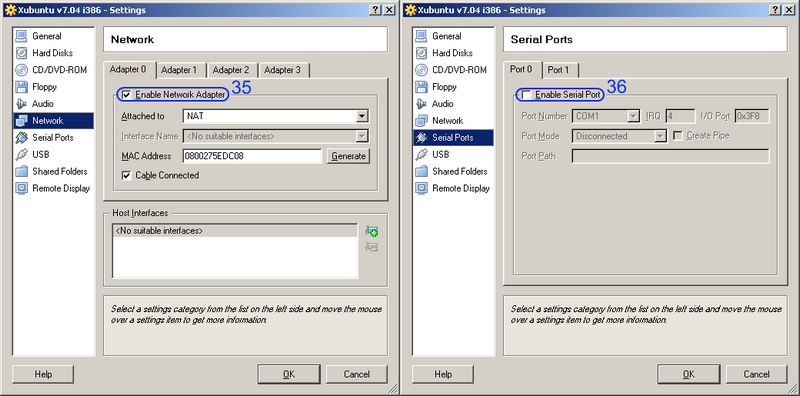
Task: Select the highlighted Serial Ports category label
Action: pos(453,138)
